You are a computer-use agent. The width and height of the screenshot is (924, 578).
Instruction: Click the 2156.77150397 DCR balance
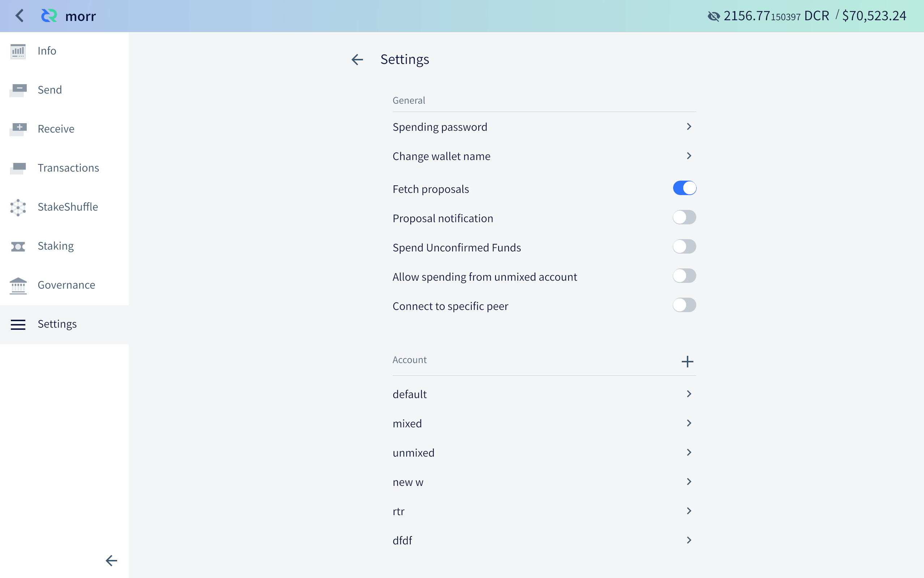coord(777,16)
